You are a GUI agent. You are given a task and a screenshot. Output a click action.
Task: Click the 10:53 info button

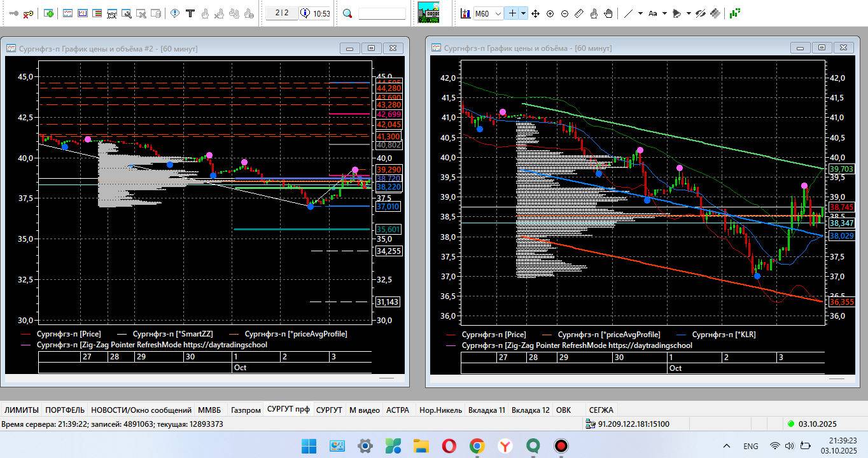[316, 13]
